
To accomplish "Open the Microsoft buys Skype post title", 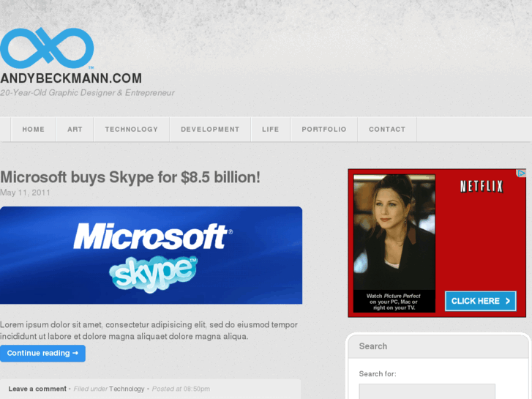I will [x=130, y=177].
